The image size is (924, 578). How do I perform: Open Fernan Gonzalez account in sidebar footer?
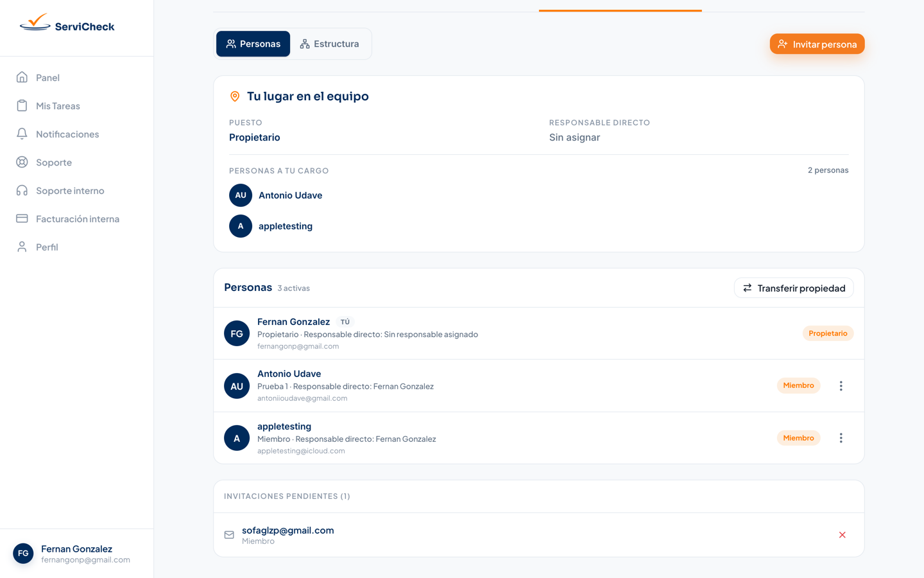[76, 554]
